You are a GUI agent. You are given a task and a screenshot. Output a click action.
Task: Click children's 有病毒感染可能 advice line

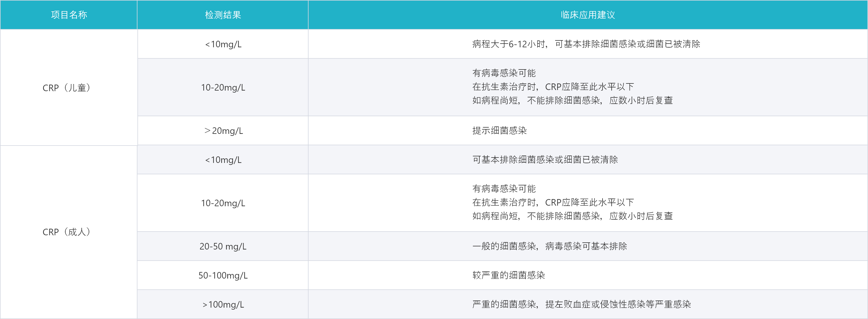(x=504, y=73)
